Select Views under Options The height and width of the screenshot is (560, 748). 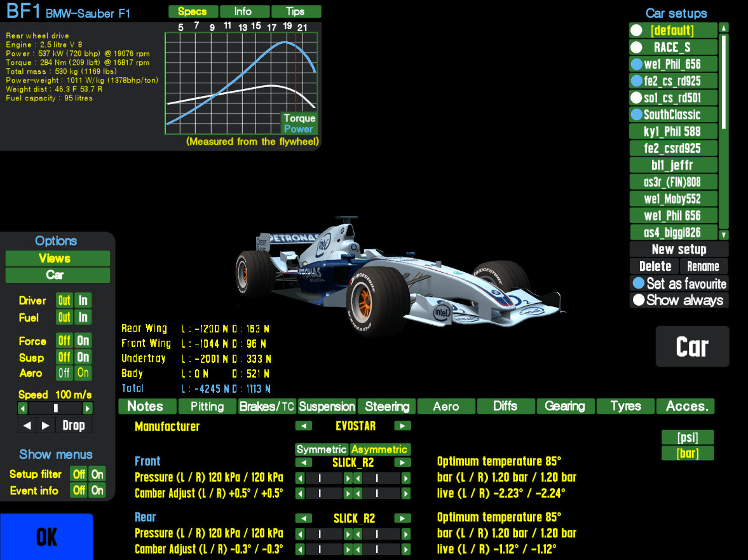click(x=58, y=259)
